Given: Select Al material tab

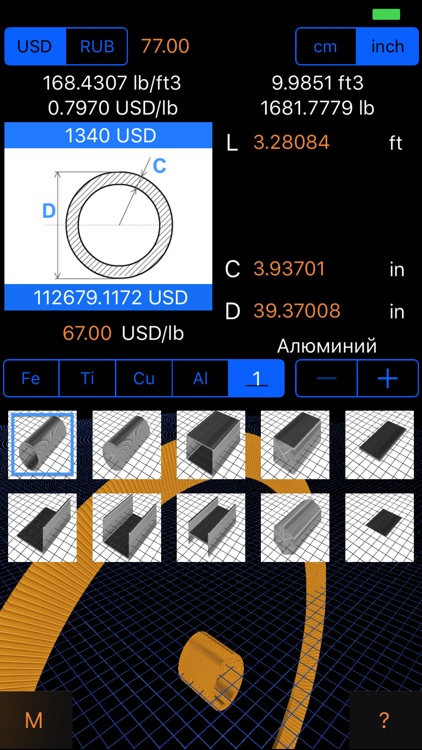Looking at the screenshot, I should tap(200, 378).
